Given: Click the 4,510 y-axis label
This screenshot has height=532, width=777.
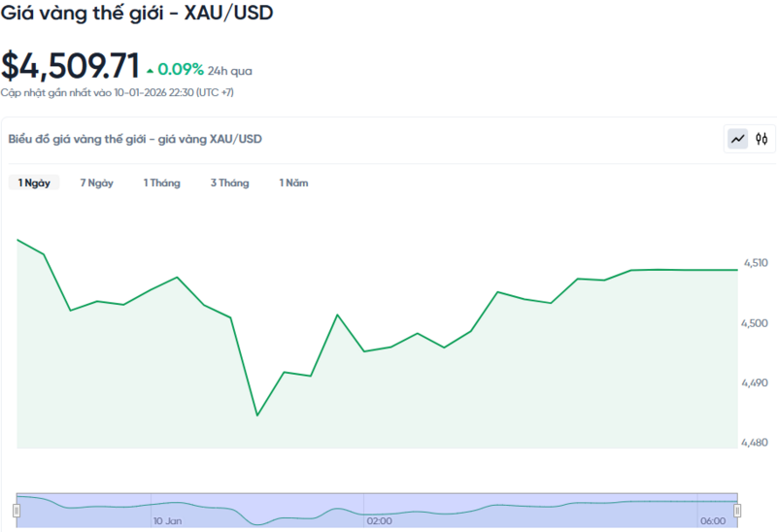Looking at the screenshot, I should (755, 262).
